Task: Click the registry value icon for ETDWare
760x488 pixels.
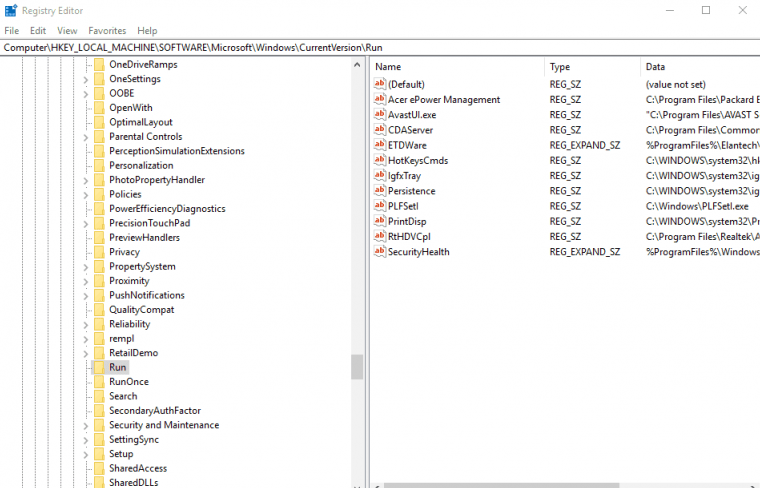Action: (379, 145)
